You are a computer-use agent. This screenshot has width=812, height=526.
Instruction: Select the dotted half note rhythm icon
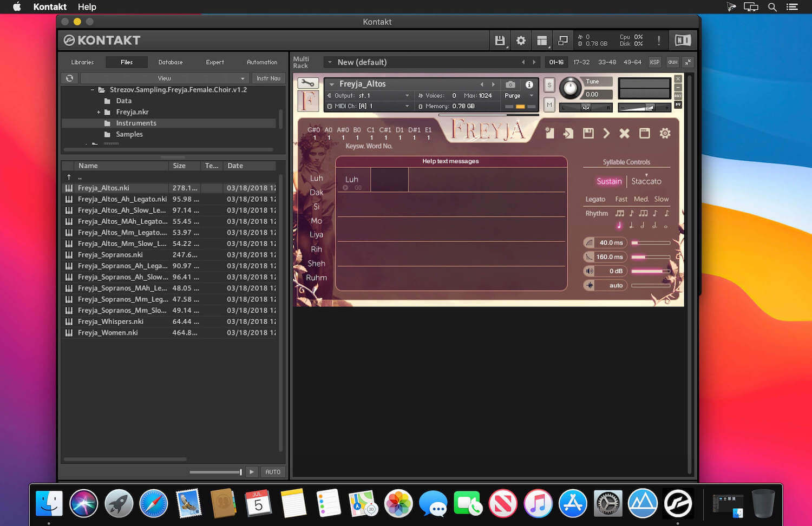point(654,226)
